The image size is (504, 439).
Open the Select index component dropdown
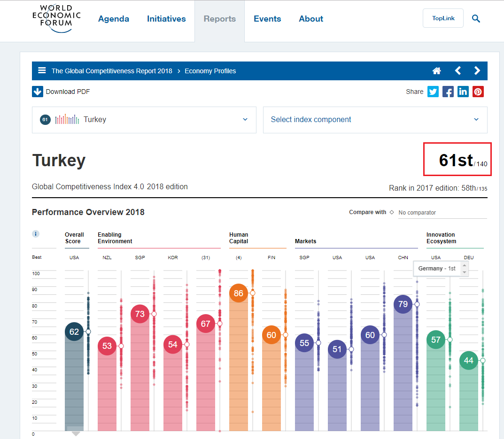375,120
